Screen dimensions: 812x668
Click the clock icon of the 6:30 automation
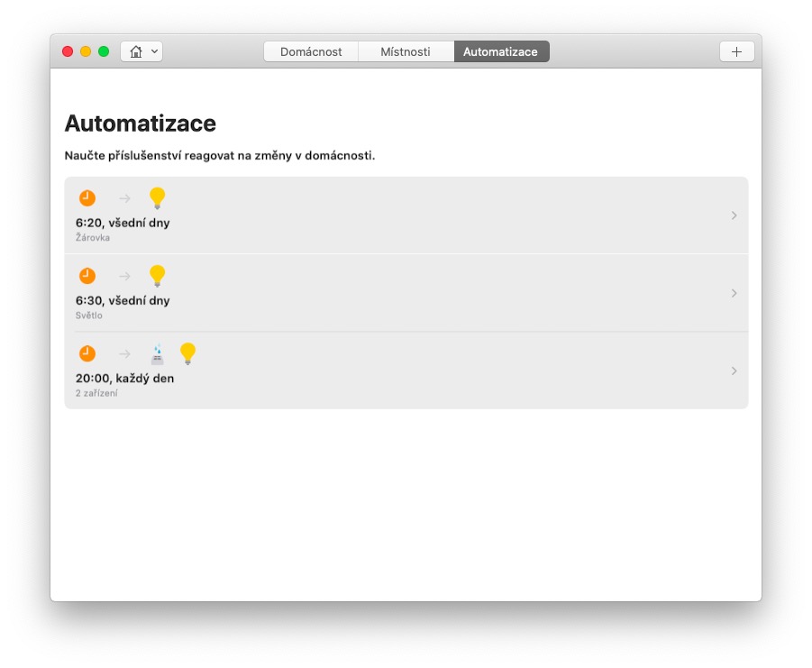coord(87,276)
